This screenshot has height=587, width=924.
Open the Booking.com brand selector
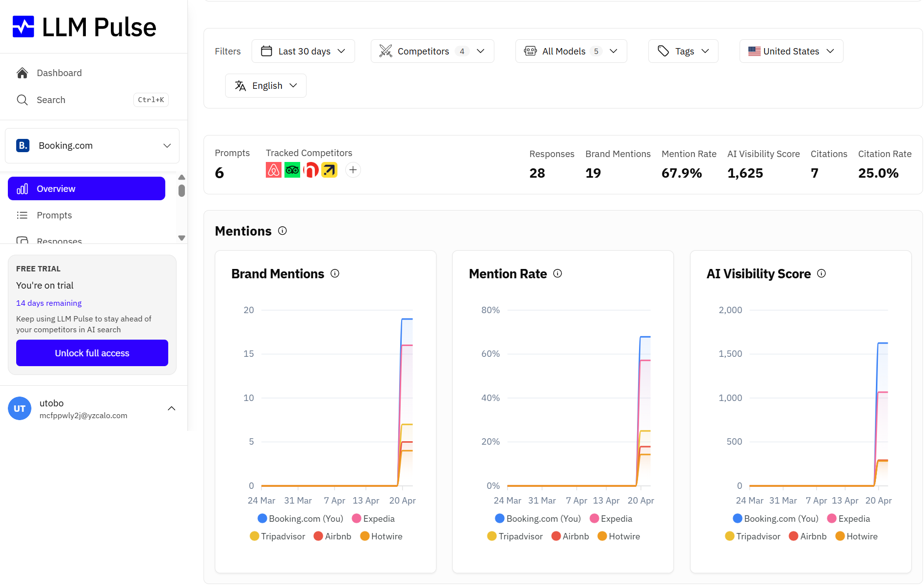(x=92, y=146)
